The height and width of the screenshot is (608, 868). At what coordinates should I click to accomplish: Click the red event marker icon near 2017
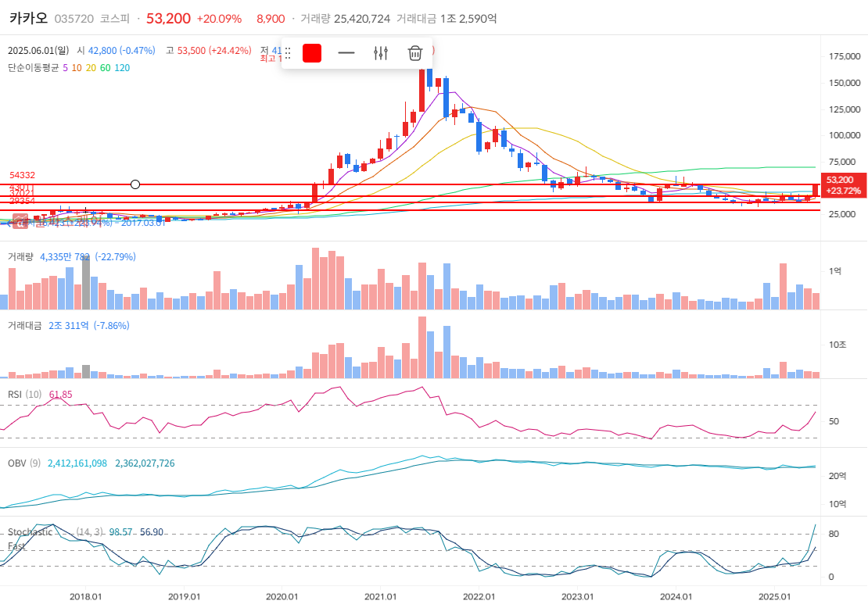pos(20,221)
